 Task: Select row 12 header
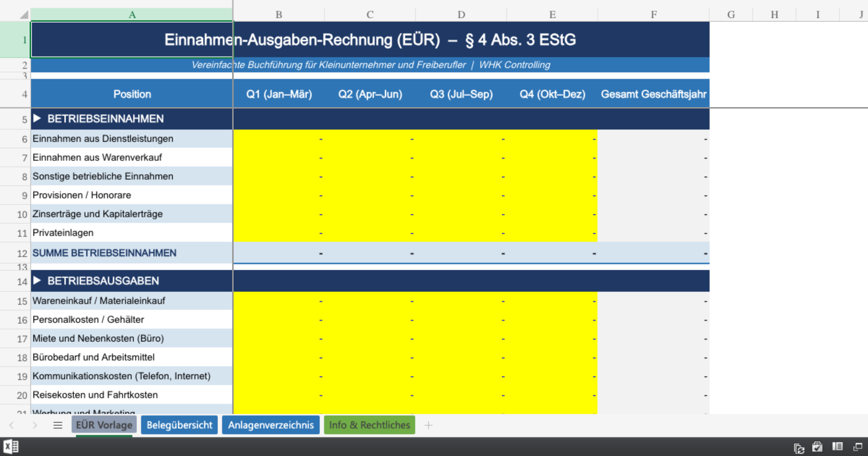(x=15, y=253)
